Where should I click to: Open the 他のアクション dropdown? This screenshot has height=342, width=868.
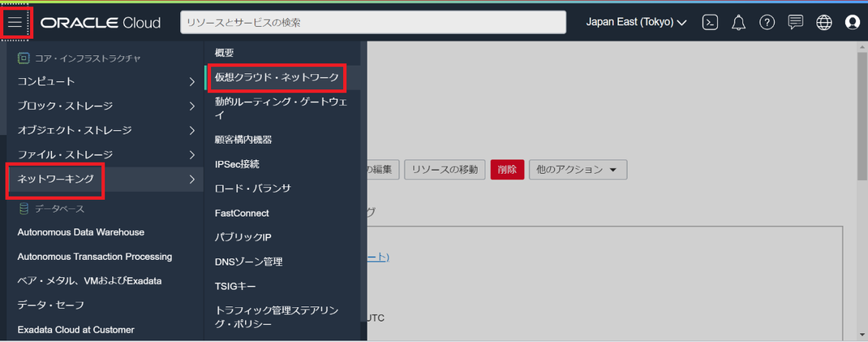(x=578, y=170)
